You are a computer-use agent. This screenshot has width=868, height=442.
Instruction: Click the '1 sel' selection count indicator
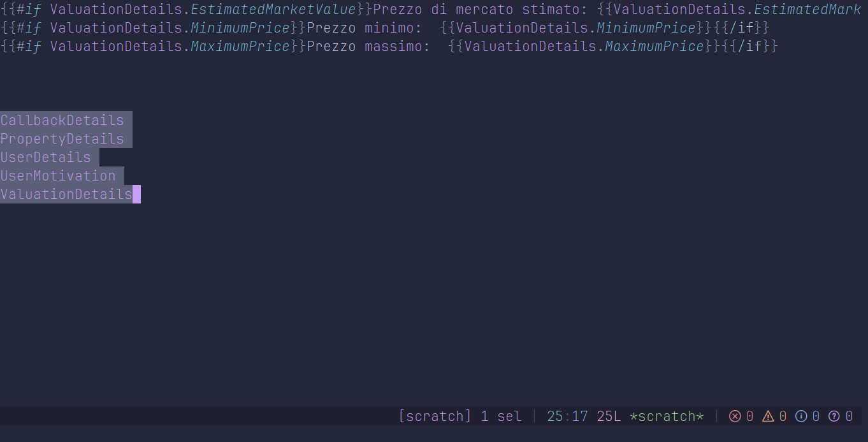(x=501, y=416)
